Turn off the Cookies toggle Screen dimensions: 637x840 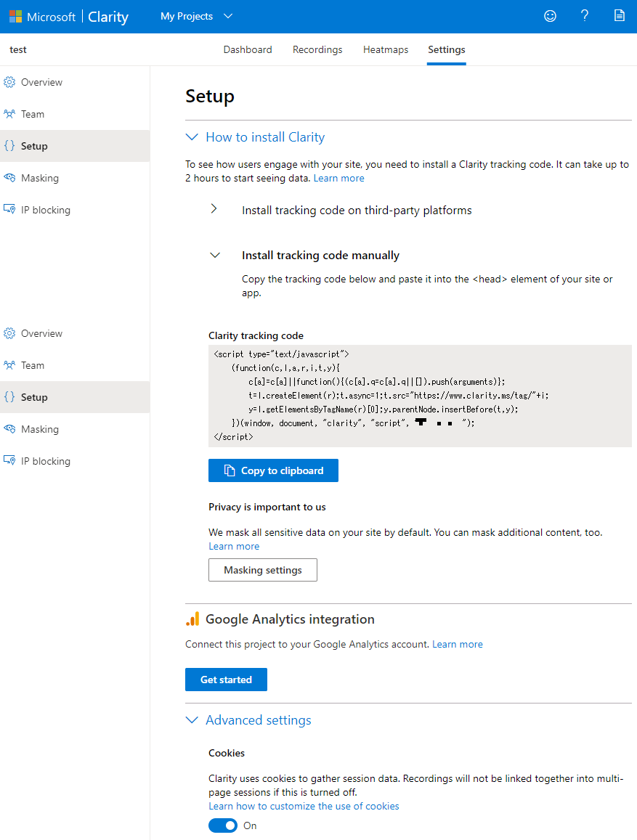tap(223, 825)
